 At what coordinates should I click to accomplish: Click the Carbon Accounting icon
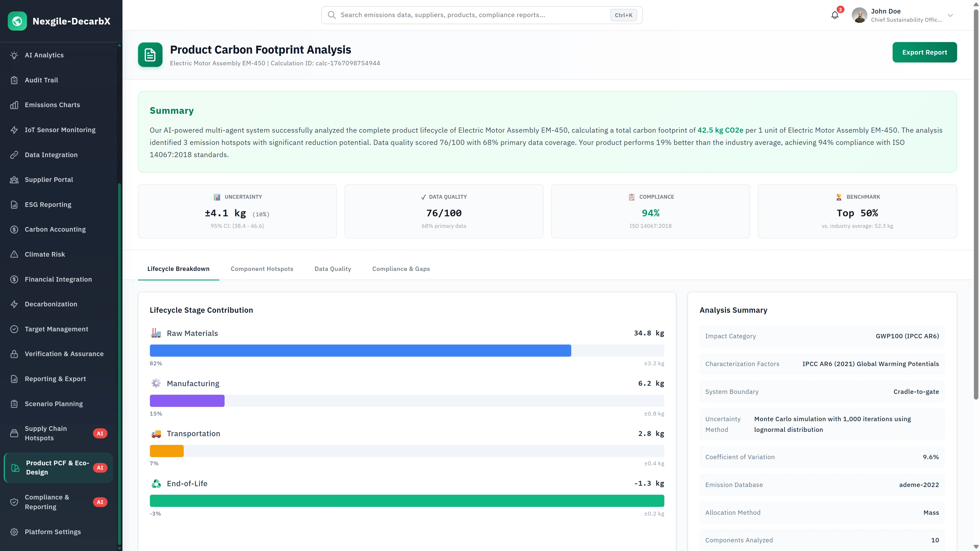(14, 229)
